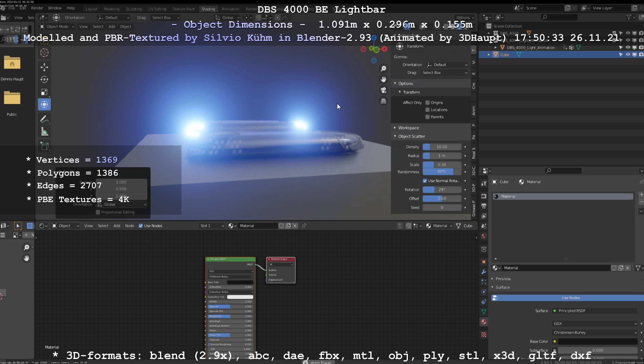Open the World properties tab
644x364 pixels.
tap(484, 236)
